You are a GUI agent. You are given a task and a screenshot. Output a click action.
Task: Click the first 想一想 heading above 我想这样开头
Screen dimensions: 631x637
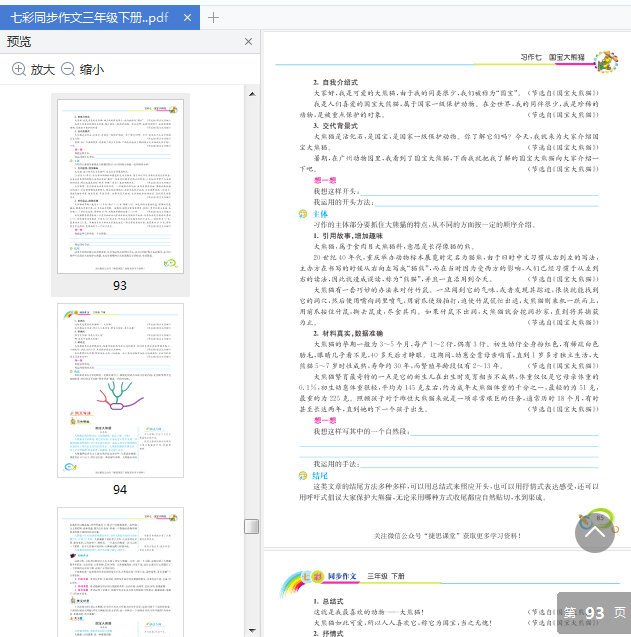tap(325, 180)
